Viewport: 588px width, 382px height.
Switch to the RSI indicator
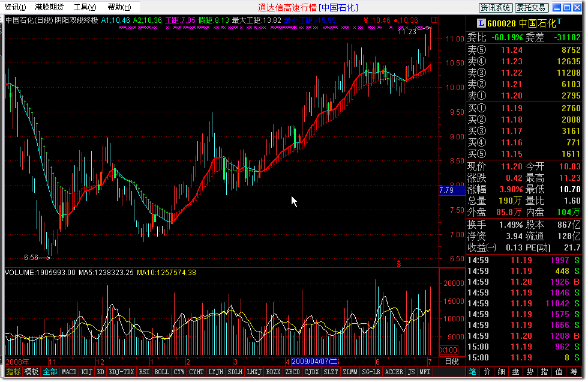[x=144, y=372]
